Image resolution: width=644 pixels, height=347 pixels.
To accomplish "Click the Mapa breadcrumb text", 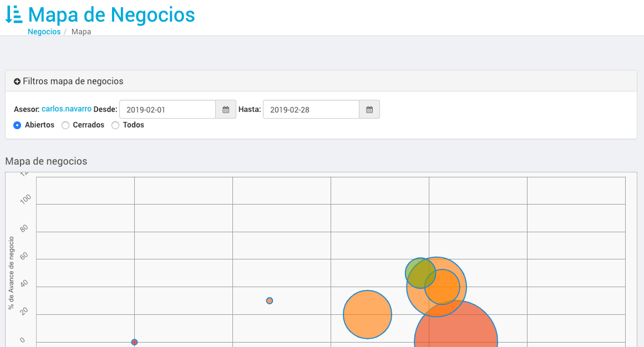I will 82,32.
